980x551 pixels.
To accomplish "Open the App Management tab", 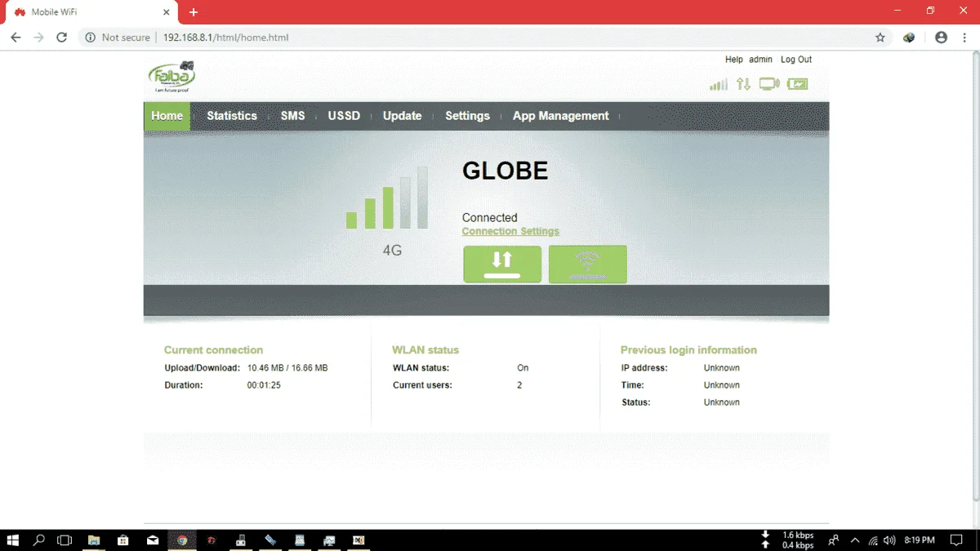I will click(561, 116).
